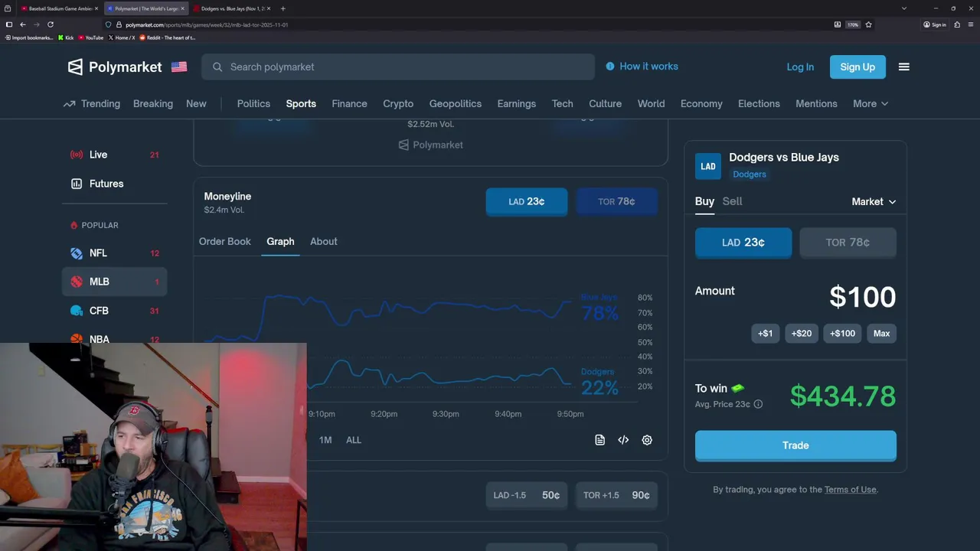Switch to Baseball Stadium Game browser tab
Image resolution: width=980 pixels, height=551 pixels.
pos(60,8)
